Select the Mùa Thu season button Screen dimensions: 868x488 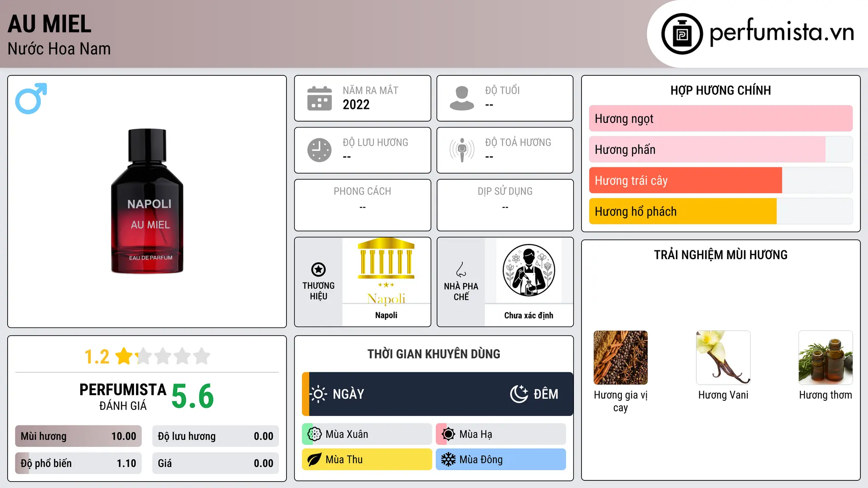click(x=367, y=460)
